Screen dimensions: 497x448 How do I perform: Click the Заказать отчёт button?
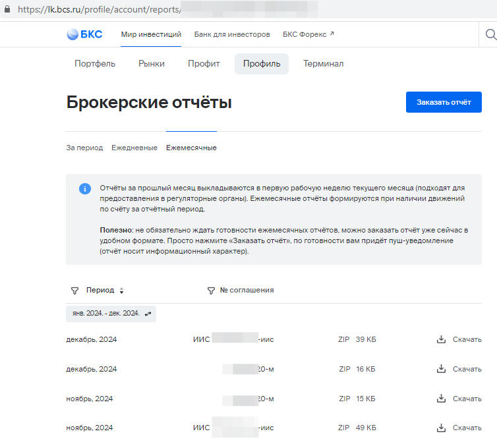coord(444,102)
